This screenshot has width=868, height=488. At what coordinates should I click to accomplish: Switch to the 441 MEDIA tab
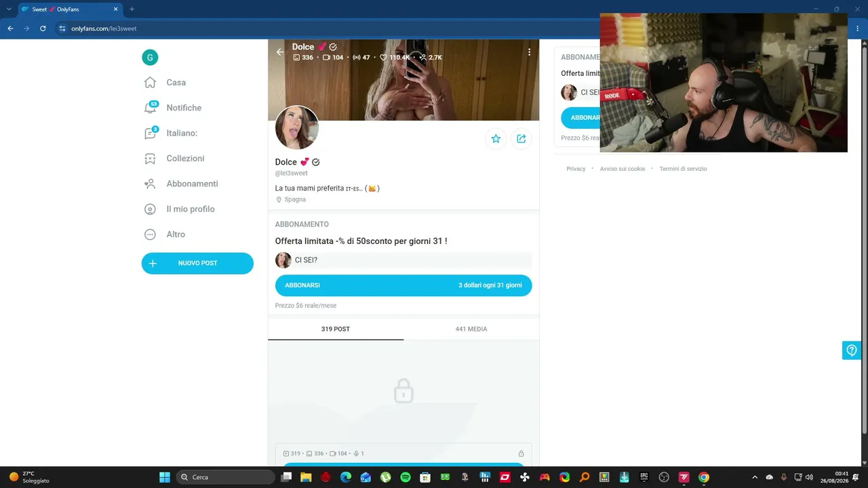point(471,329)
